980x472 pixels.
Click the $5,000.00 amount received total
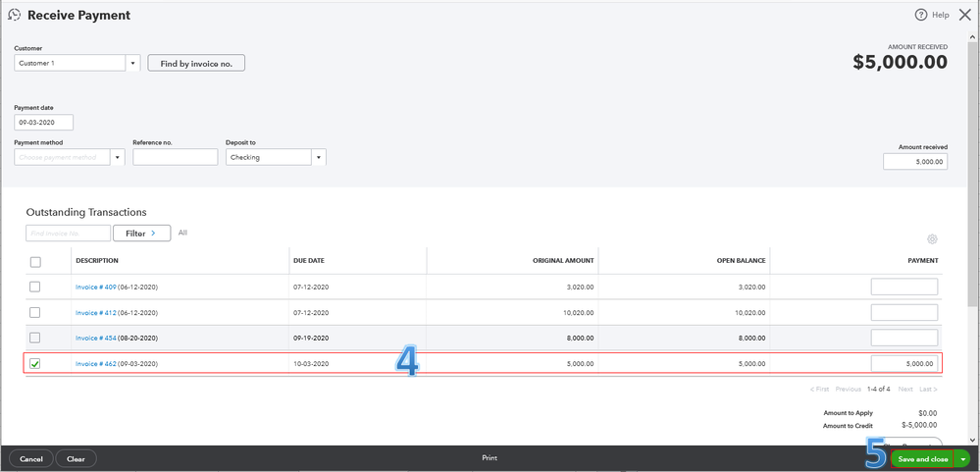tap(900, 62)
